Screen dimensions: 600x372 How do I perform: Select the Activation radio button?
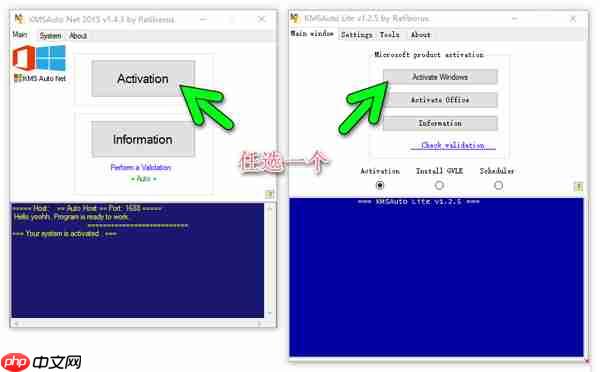380,186
